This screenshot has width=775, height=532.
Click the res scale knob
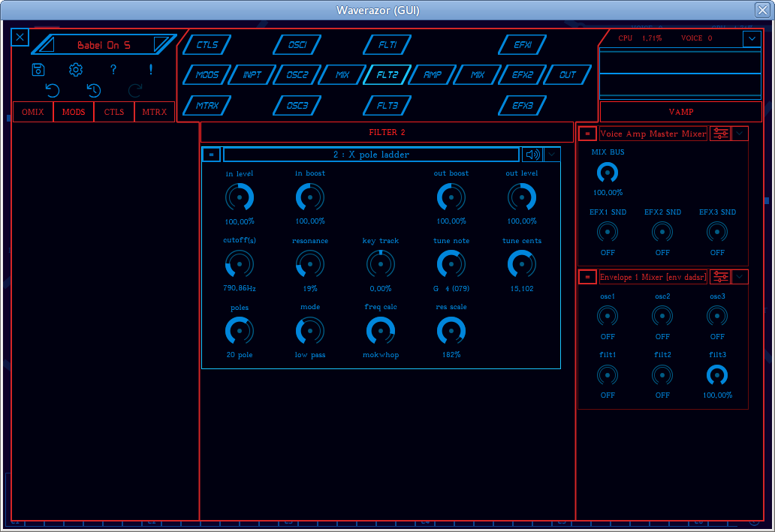click(451, 331)
